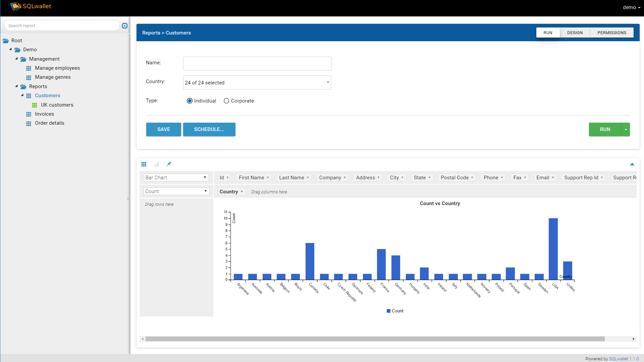644x362 pixels.
Task: Click the pin icon in results toolbar
Action: (x=169, y=164)
